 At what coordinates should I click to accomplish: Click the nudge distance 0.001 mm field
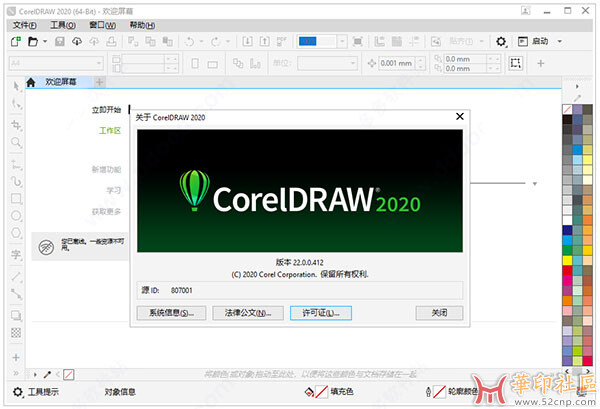click(396, 63)
